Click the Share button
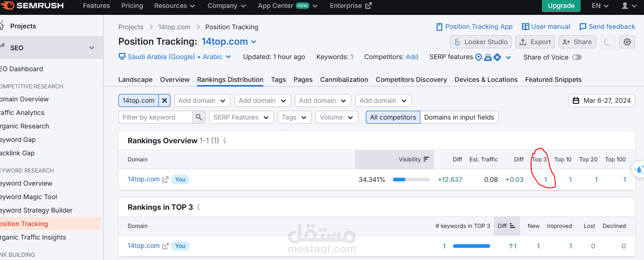Viewport: 644px width, 260px height. click(x=577, y=42)
